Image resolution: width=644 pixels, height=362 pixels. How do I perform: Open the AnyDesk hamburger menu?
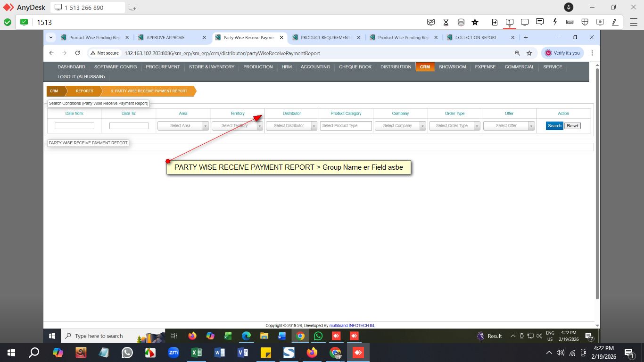coord(634,22)
